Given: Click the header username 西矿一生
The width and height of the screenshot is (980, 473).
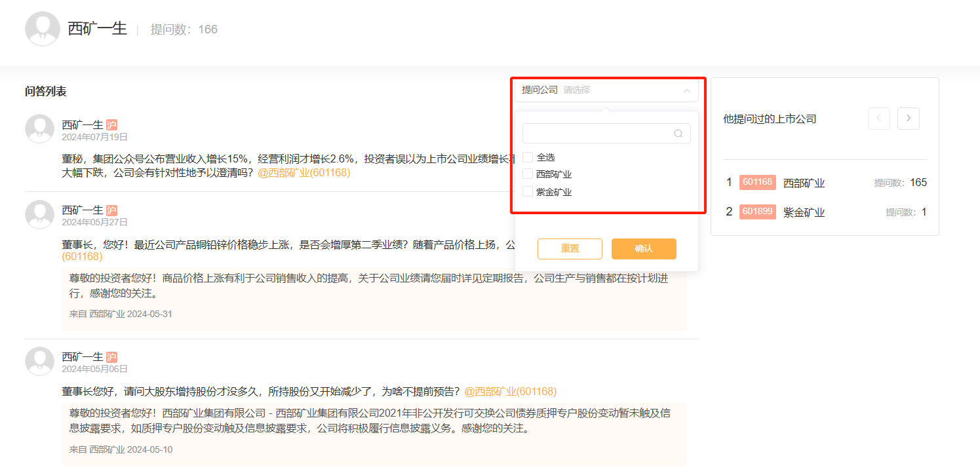Looking at the screenshot, I should tap(97, 29).
